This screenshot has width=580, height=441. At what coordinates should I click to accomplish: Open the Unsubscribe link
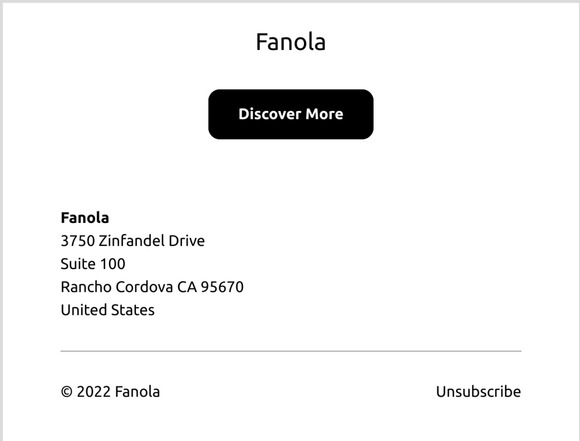point(478,391)
